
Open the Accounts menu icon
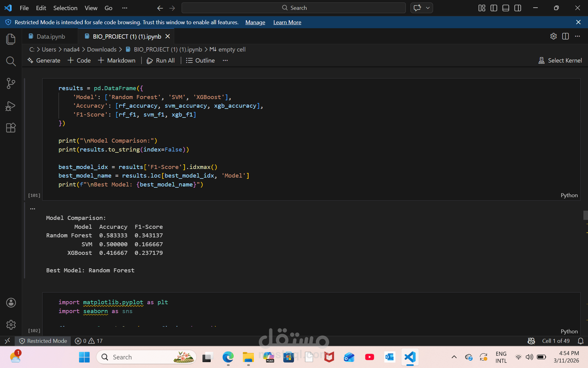coord(11,303)
